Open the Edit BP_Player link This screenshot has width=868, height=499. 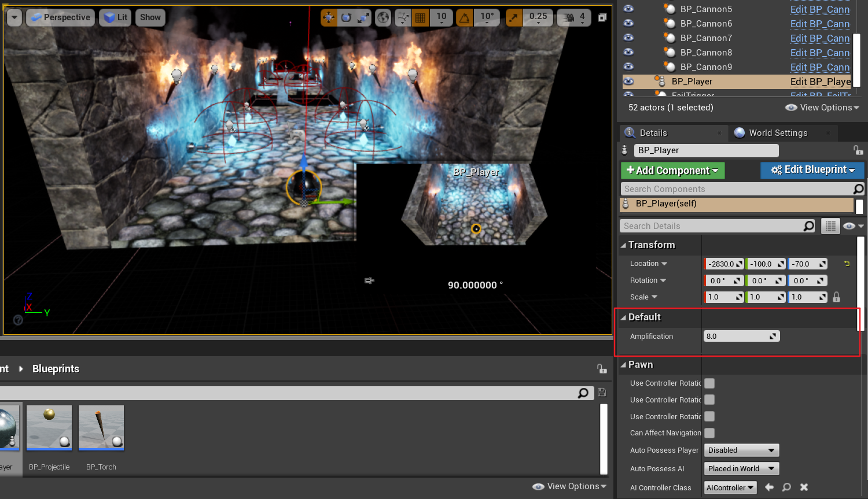(821, 82)
